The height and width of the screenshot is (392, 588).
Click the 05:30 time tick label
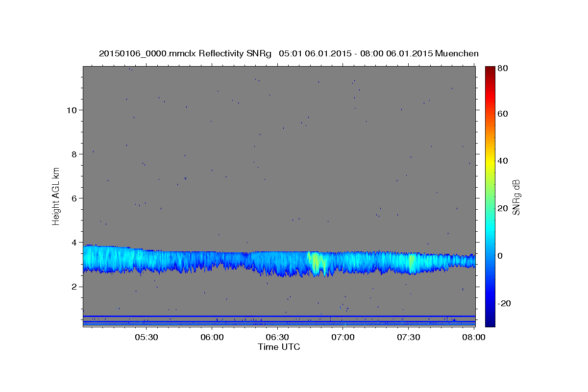[147, 337]
